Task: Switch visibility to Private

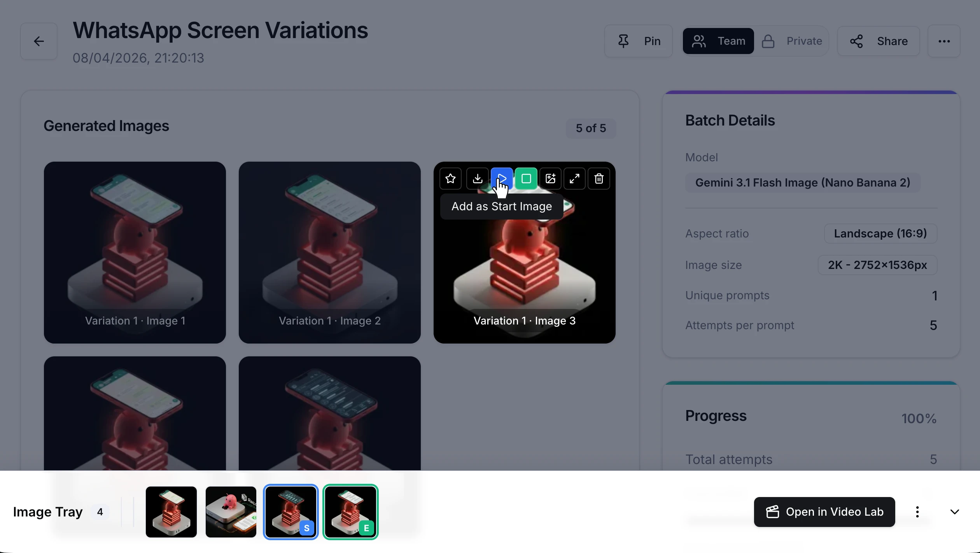Action: click(x=792, y=41)
